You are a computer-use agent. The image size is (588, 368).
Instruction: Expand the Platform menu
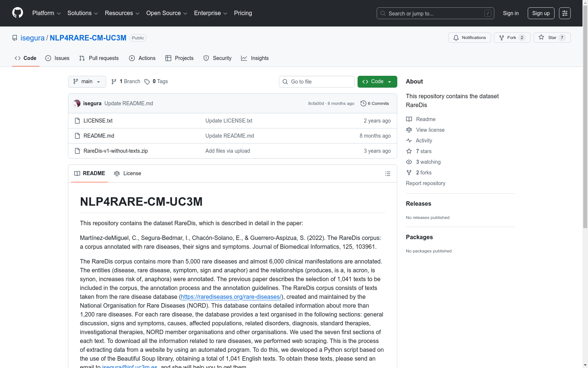click(x=46, y=13)
